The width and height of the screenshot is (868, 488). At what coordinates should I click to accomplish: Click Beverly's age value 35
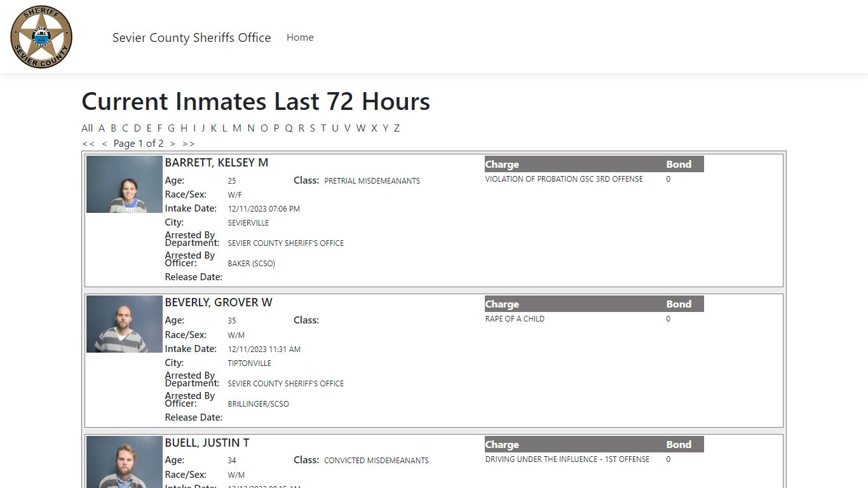point(232,321)
